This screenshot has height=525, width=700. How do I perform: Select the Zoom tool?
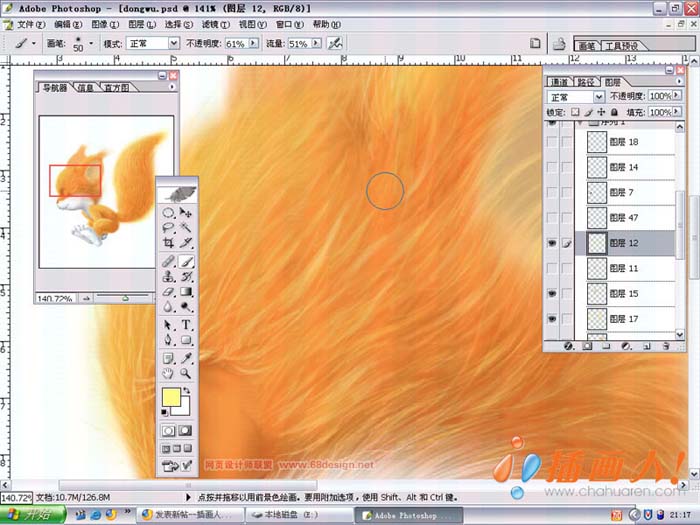tap(186, 373)
